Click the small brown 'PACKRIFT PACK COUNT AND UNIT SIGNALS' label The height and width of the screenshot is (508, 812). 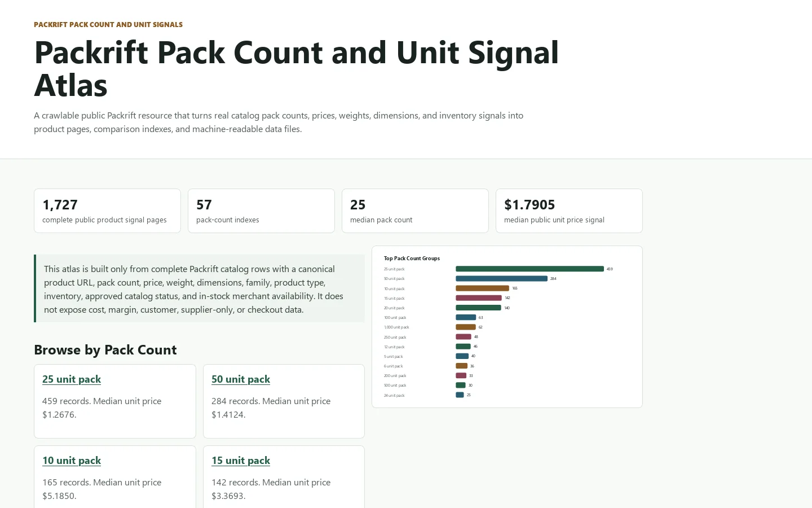108,25
